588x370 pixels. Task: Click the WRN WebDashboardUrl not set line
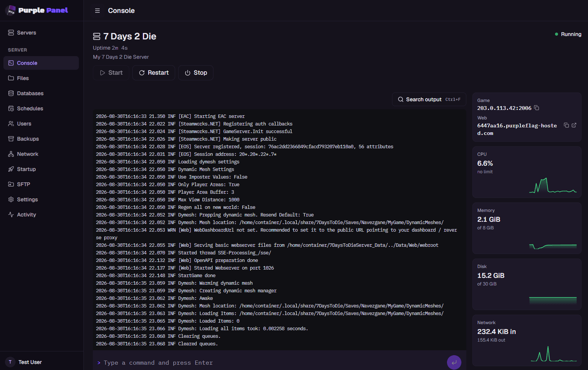(x=276, y=234)
